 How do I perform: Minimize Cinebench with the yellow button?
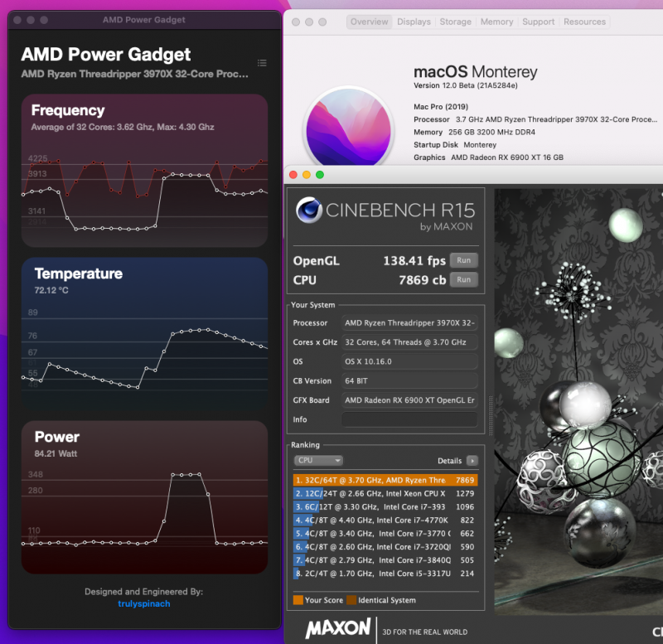pyautogui.click(x=307, y=175)
